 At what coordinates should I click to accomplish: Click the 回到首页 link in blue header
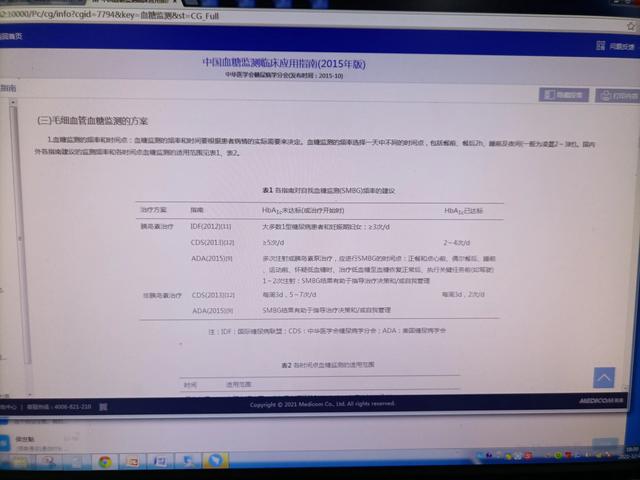point(12,37)
